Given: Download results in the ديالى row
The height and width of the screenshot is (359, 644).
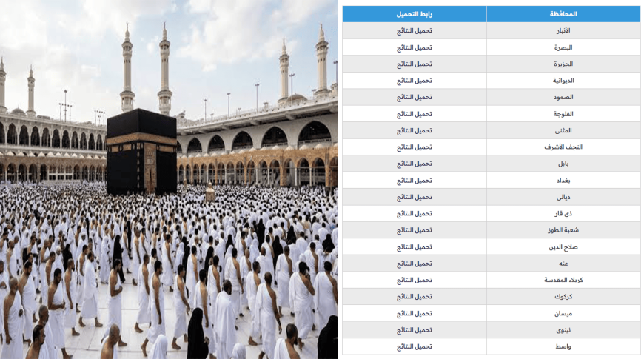Looking at the screenshot, I should point(414,197).
